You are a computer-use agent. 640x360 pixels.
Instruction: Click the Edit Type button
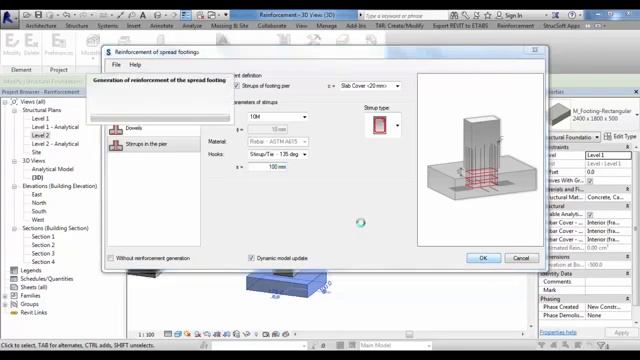(x=620, y=137)
